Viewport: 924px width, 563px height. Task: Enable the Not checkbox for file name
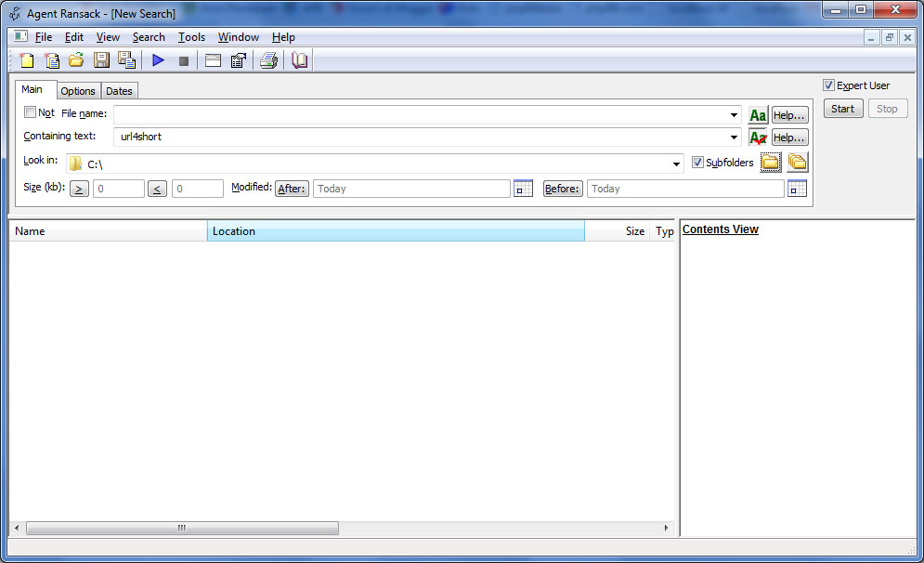coord(31,112)
